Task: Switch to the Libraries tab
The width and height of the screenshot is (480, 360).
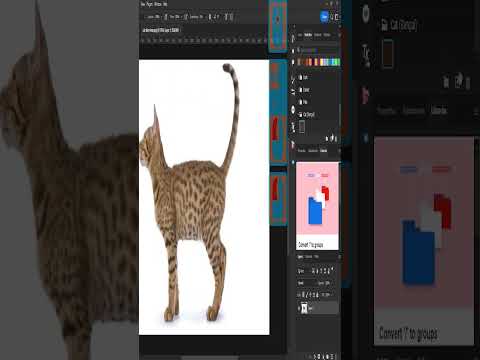Action: click(x=323, y=151)
